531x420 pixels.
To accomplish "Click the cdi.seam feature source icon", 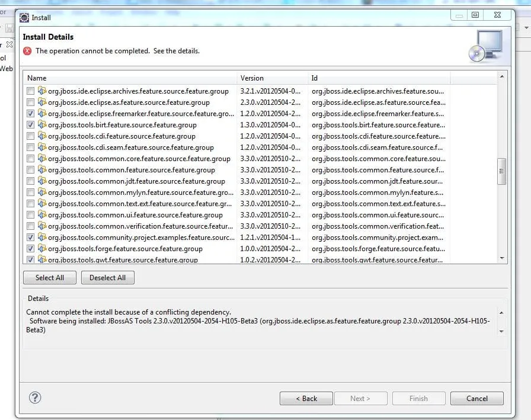I will pos(42,147).
